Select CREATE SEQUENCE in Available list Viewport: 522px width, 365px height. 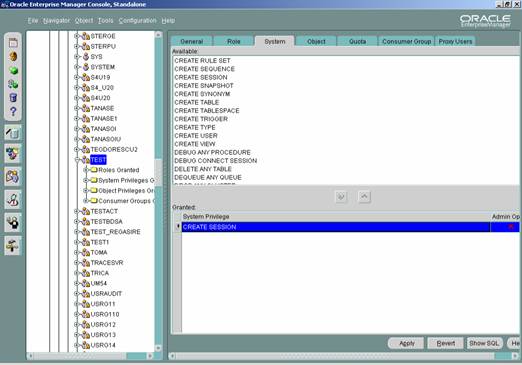pos(204,69)
